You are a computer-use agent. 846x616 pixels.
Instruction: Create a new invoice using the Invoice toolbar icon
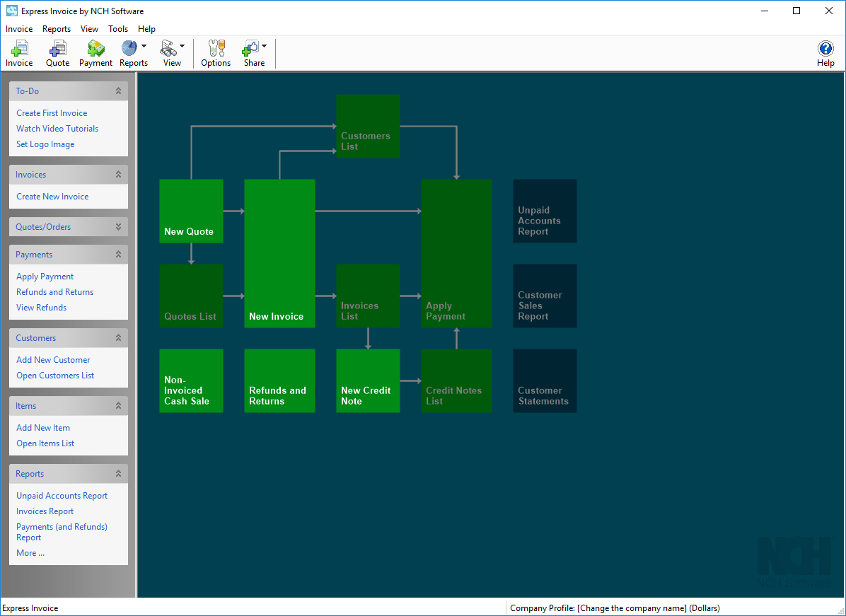pos(19,53)
